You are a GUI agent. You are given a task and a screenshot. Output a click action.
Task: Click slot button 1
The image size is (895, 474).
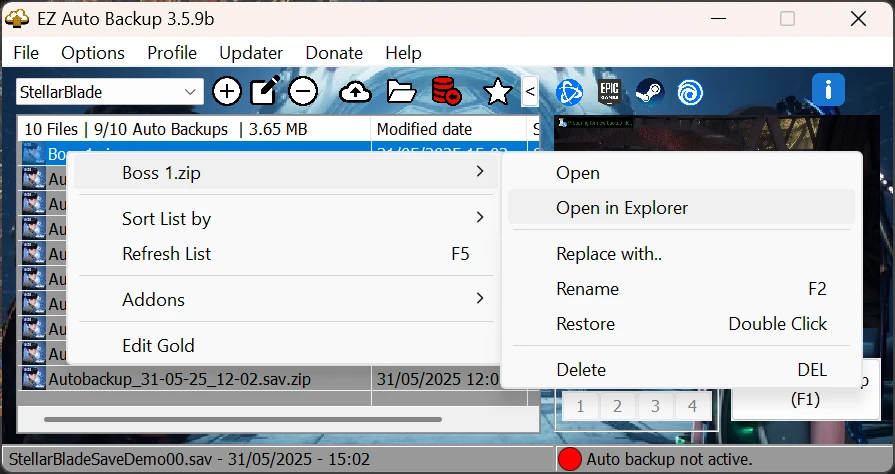(x=580, y=406)
